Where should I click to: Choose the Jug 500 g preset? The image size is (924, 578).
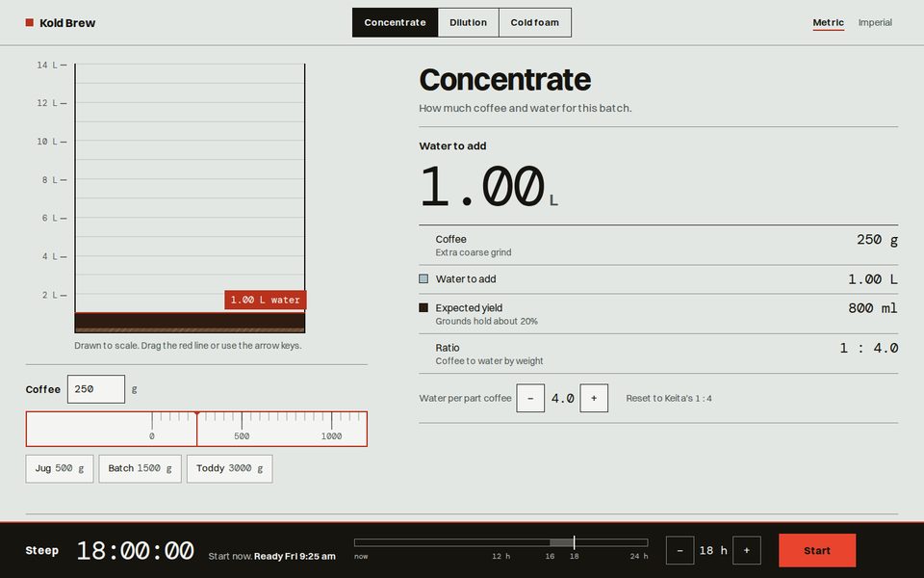click(60, 468)
